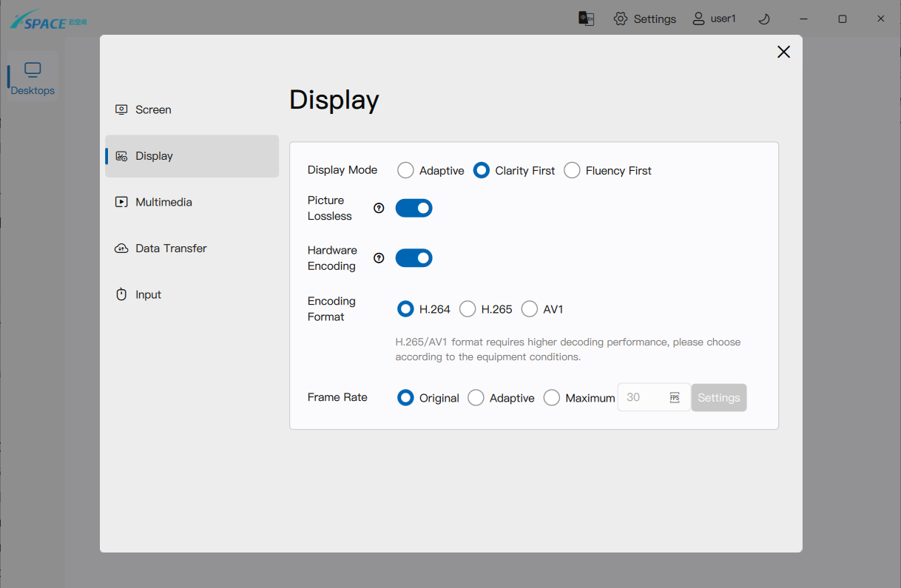The height and width of the screenshot is (588, 901).
Task: Switch to Multimedia settings section
Action: point(163,202)
